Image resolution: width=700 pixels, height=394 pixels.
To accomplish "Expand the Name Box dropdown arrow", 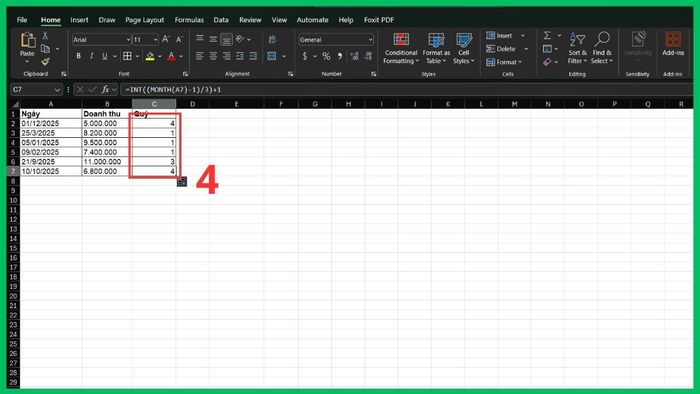I will tap(57, 90).
